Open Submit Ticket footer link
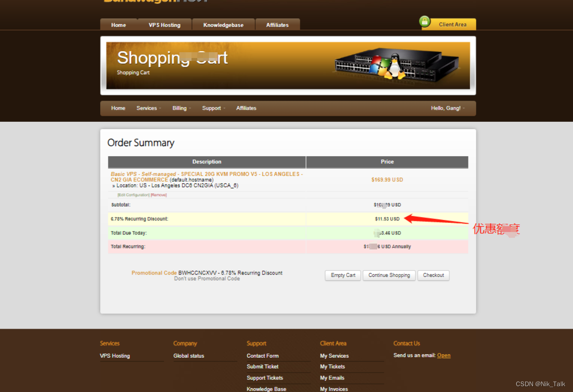 click(263, 366)
